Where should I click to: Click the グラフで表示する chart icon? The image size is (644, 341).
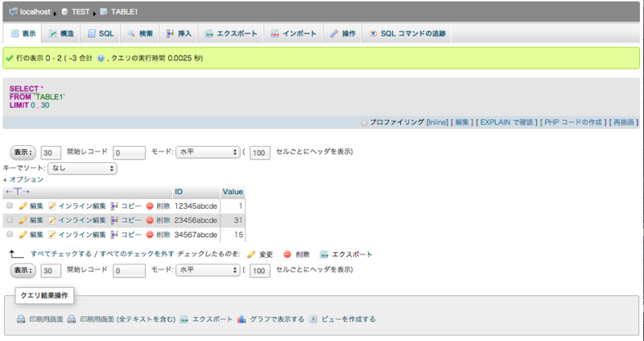pyautogui.click(x=242, y=319)
